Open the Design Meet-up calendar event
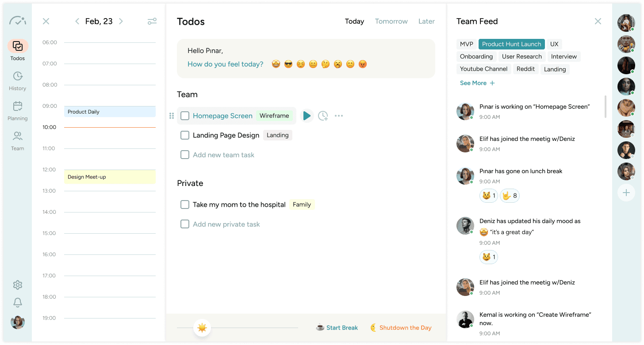Image resolution: width=644 pixels, height=345 pixels. click(x=110, y=177)
